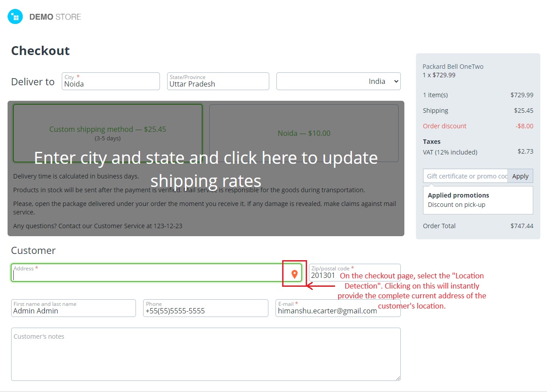547x392 pixels.
Task: Select Custom shipping method $25.45 option
Action: point(108,133)
